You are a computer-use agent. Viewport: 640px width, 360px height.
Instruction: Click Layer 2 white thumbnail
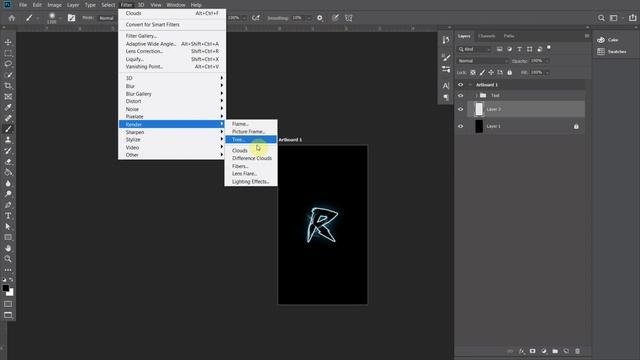[479, 109]
